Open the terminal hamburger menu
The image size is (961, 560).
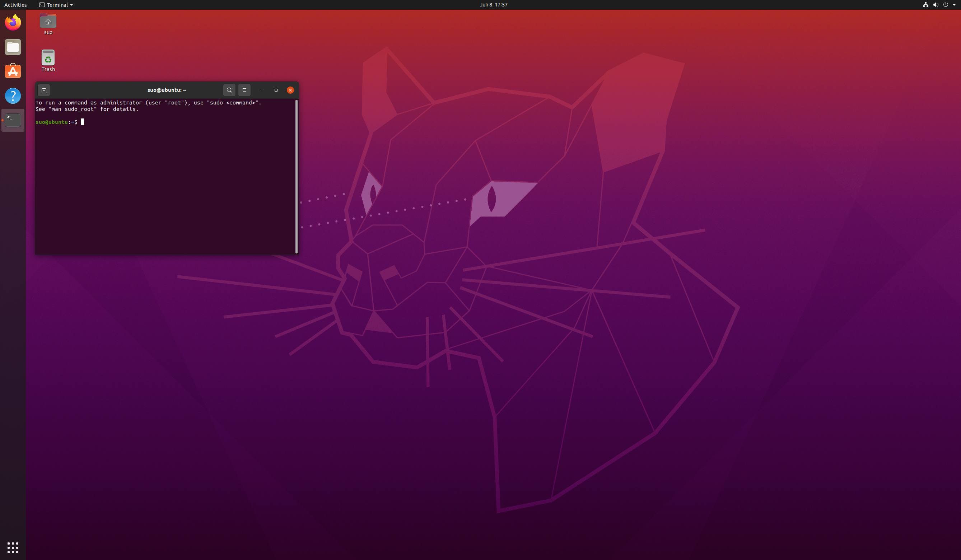244,90
